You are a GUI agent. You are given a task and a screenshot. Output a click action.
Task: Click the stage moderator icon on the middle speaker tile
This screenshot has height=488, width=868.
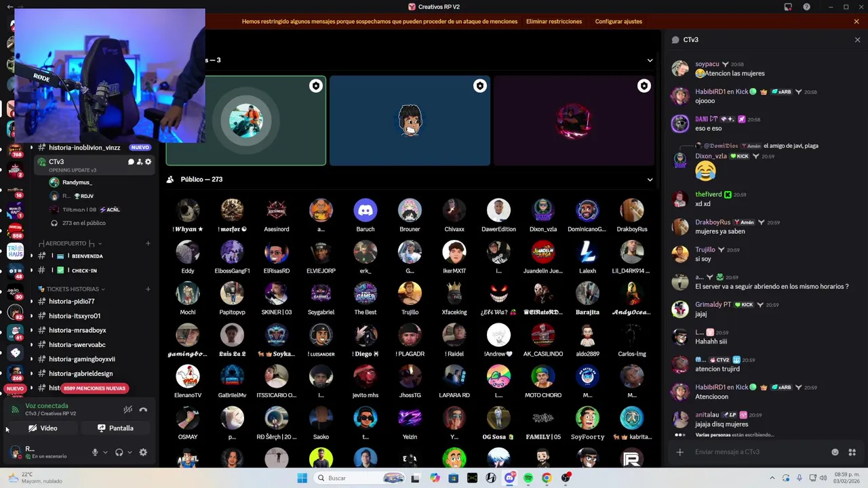click(x=479, y=86)
